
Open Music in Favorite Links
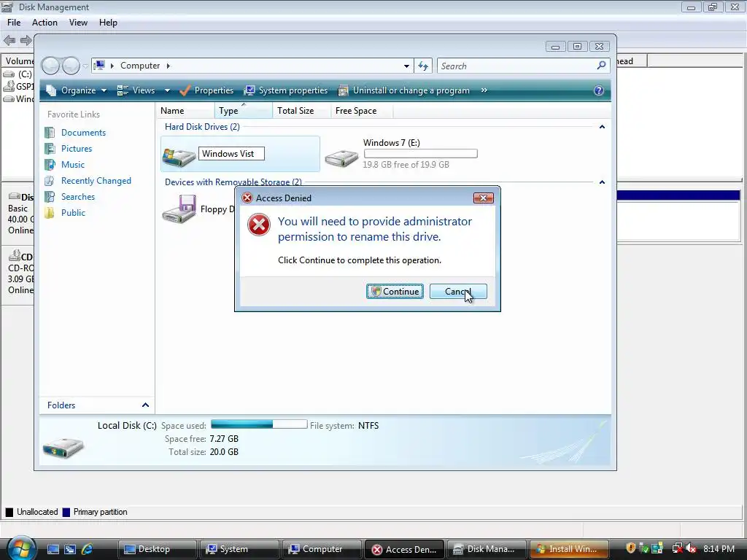pos(72,165)
